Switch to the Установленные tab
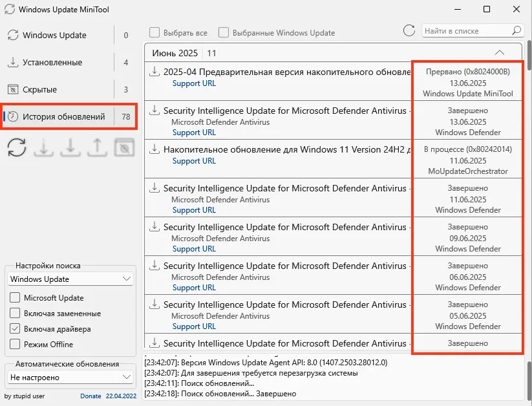Screen dimensions: 532x406 (52, 63)
